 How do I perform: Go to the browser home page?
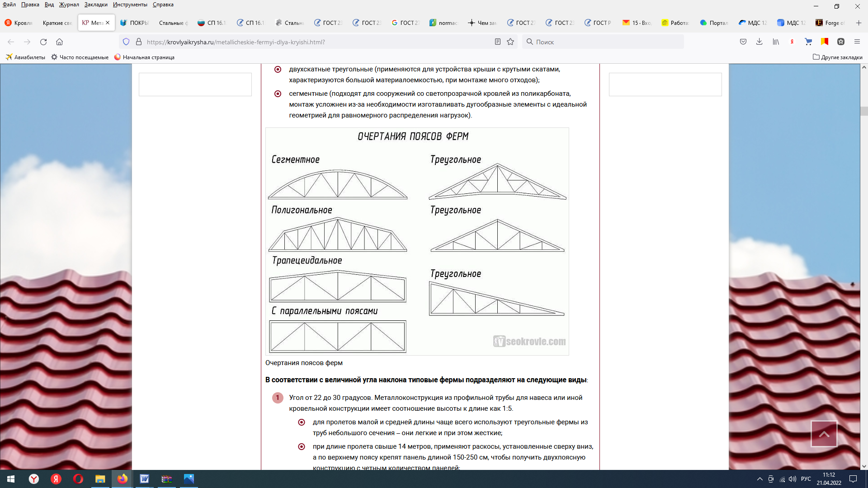(59, 42)
